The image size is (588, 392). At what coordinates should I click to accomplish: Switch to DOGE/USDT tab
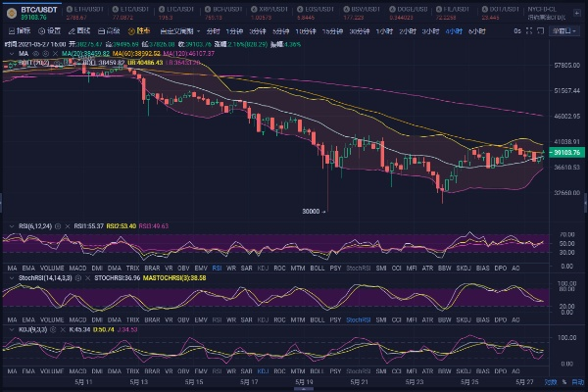[408, 13]
